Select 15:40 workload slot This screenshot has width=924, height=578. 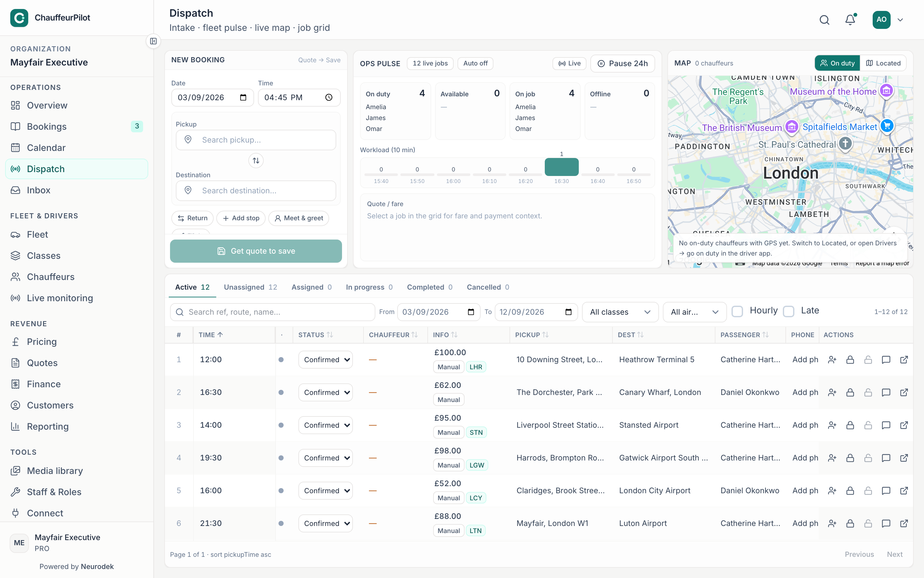[x=381, y=175]
